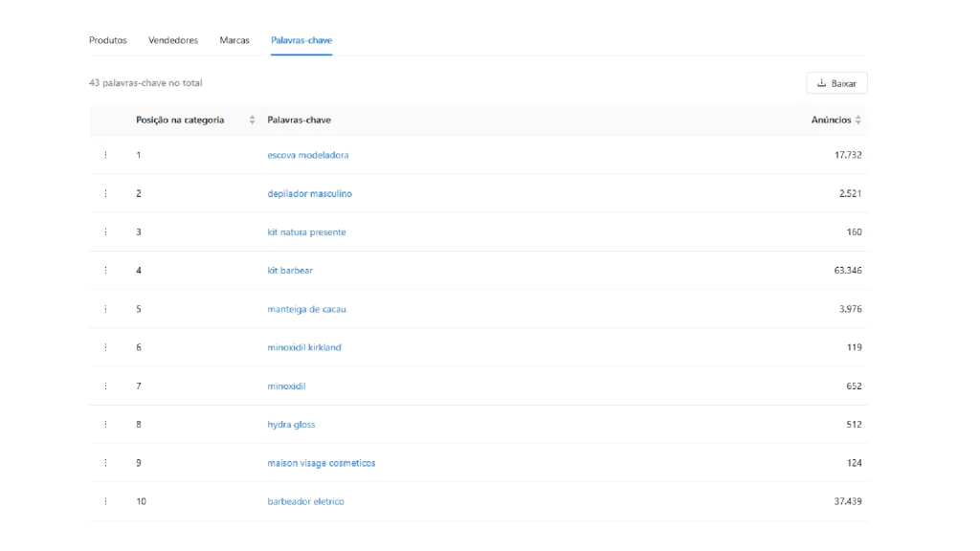Open row menu for minoxidil kirkland
Image resolution: width=980 pixels, height=551 pixels.
(105, 347)
